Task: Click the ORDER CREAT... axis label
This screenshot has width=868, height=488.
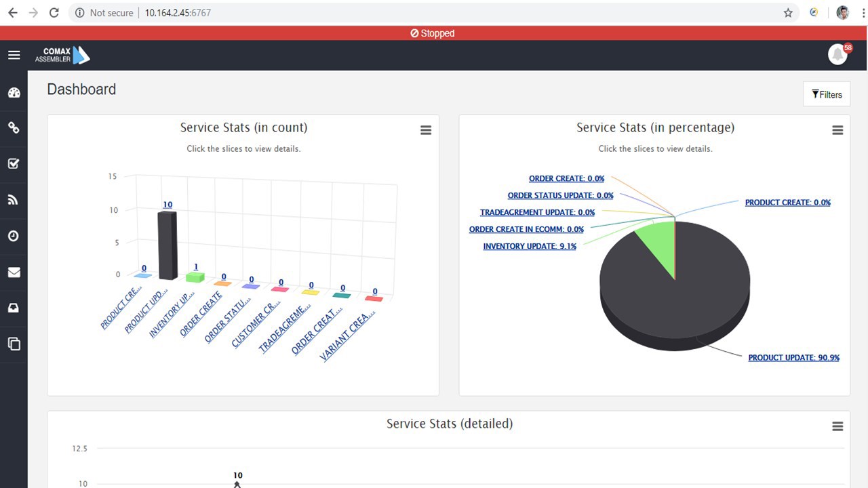Action: click(317, 330)
